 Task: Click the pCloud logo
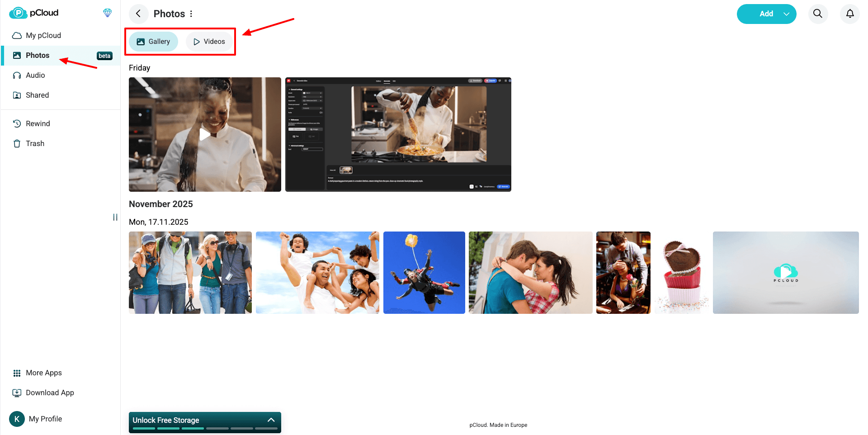34,13
